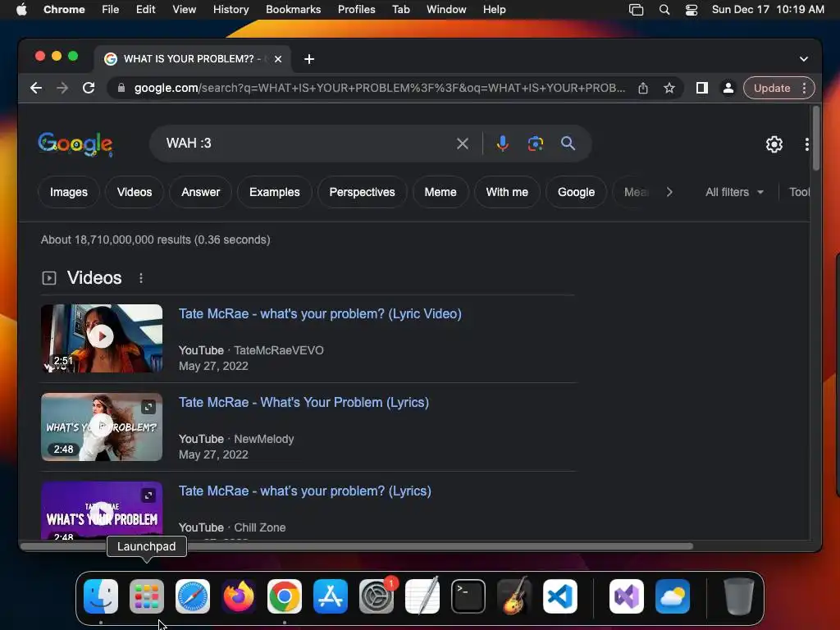
Task: Open Control Center in menu bar
Action: click(x=692, y=10)
